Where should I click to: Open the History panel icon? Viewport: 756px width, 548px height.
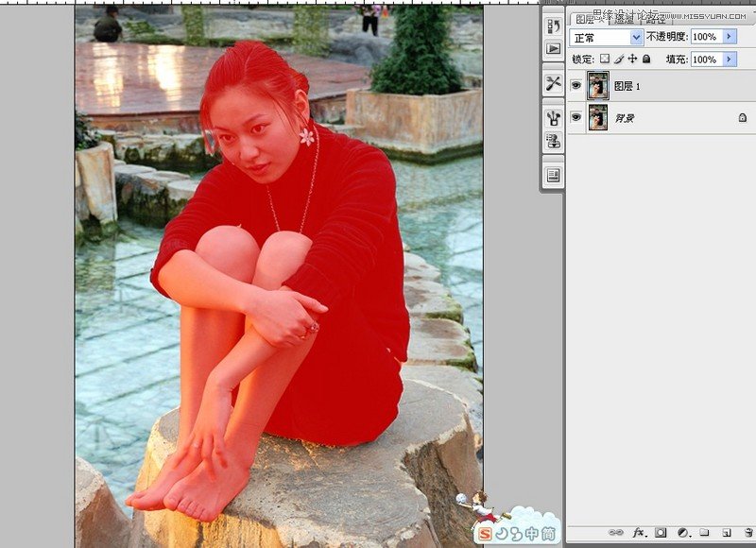coord(553,26)
